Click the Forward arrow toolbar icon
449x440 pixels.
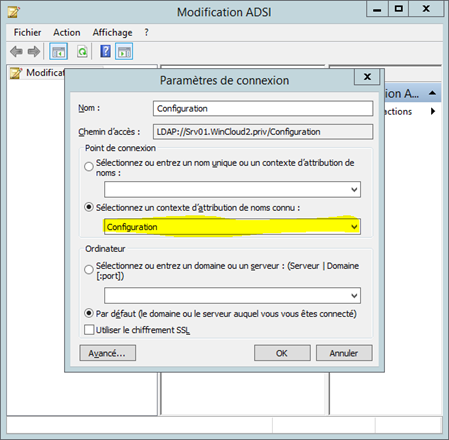coord(34,52)
